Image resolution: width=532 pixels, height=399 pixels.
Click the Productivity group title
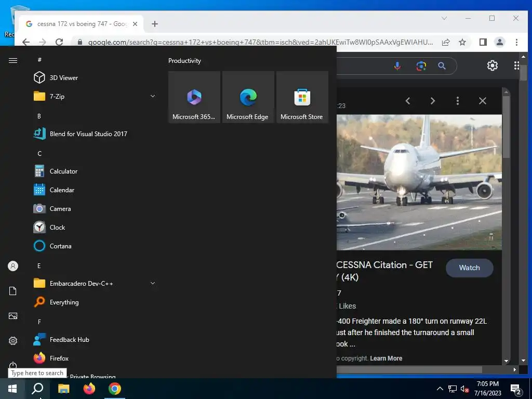184,61
